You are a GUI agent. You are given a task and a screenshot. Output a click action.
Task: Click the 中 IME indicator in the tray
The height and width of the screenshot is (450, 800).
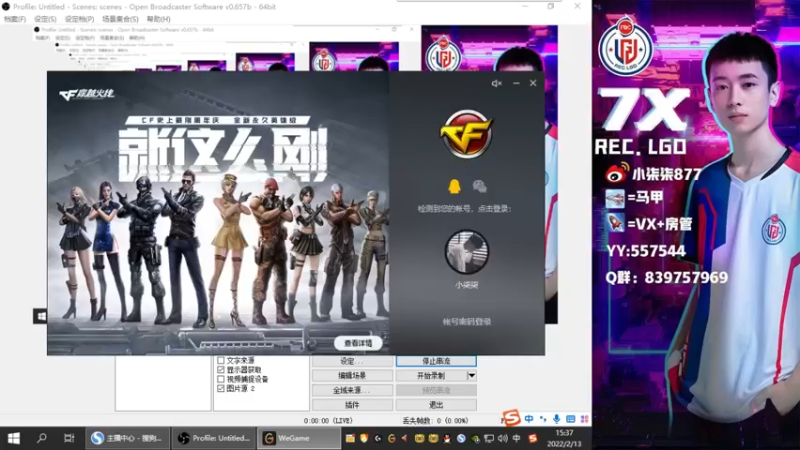point(516,438)
